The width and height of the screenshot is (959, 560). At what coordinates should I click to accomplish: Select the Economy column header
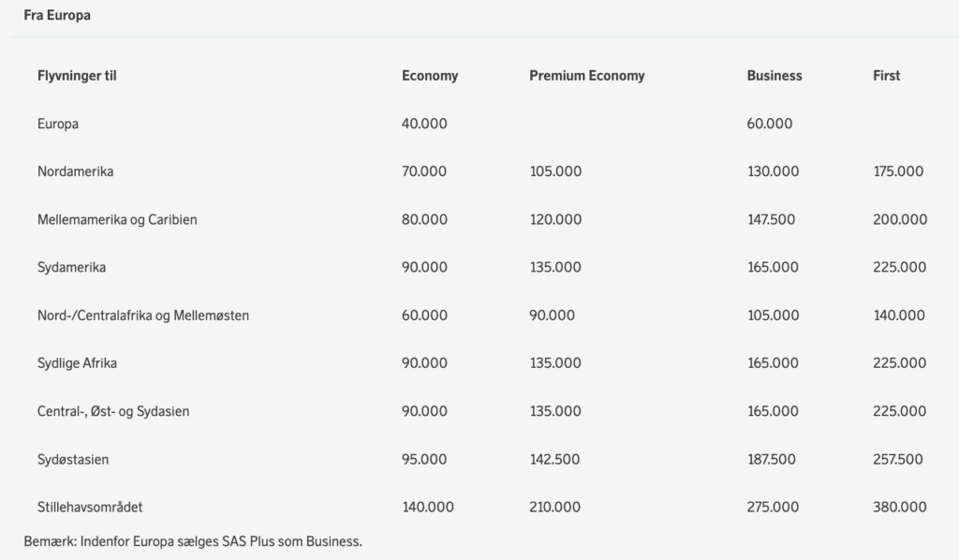click(x=430, y=76)
